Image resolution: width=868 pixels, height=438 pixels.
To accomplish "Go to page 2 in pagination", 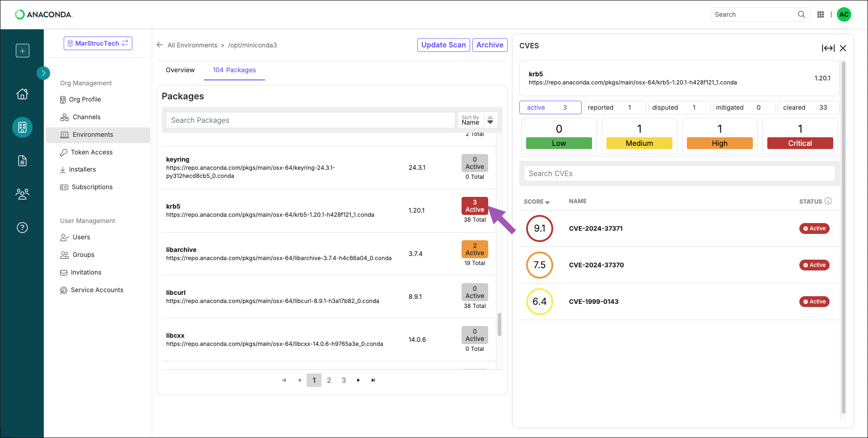I will click(x=329, y=380).
